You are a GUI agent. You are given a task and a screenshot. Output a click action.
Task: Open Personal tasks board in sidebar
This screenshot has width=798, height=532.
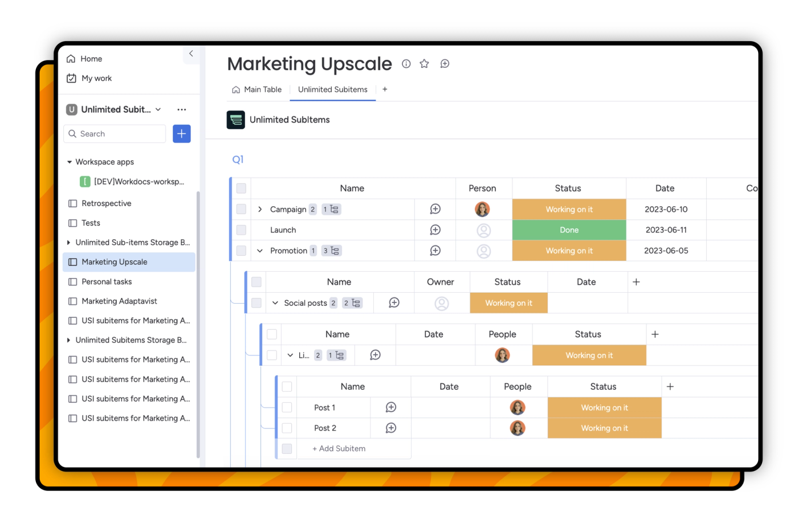click(107, 281)
